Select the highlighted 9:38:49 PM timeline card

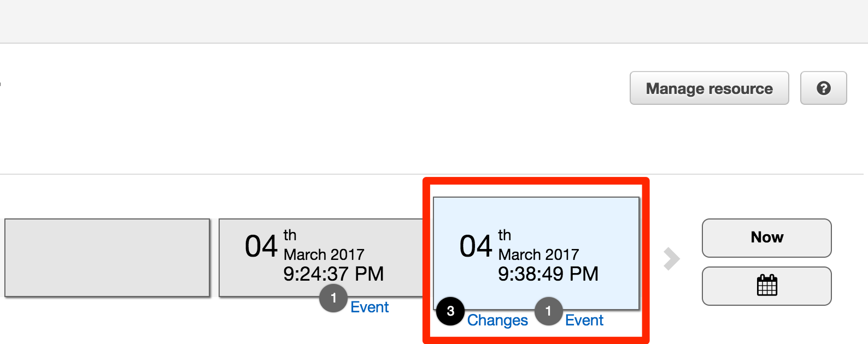coord(536,253)
